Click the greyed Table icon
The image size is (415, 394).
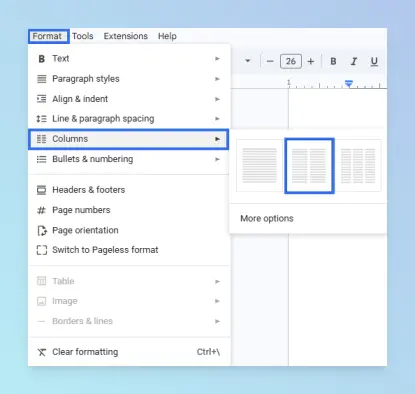41,281
